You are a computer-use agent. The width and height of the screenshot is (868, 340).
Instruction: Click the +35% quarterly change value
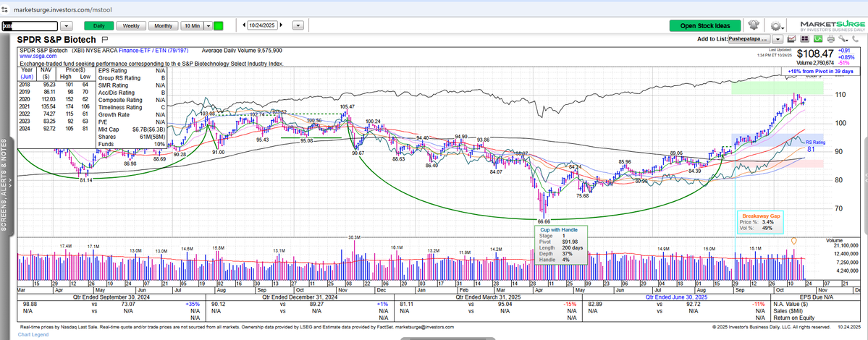[192, 304]
